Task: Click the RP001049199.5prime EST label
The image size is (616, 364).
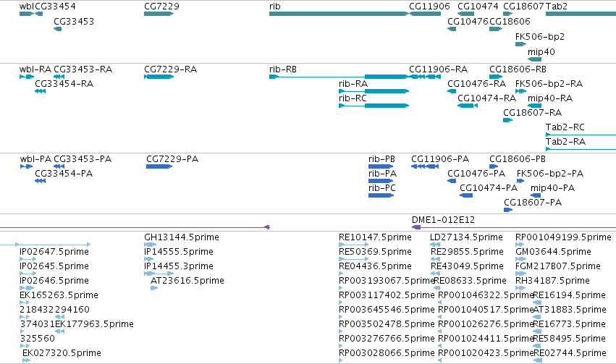Action: click(563, 237)
